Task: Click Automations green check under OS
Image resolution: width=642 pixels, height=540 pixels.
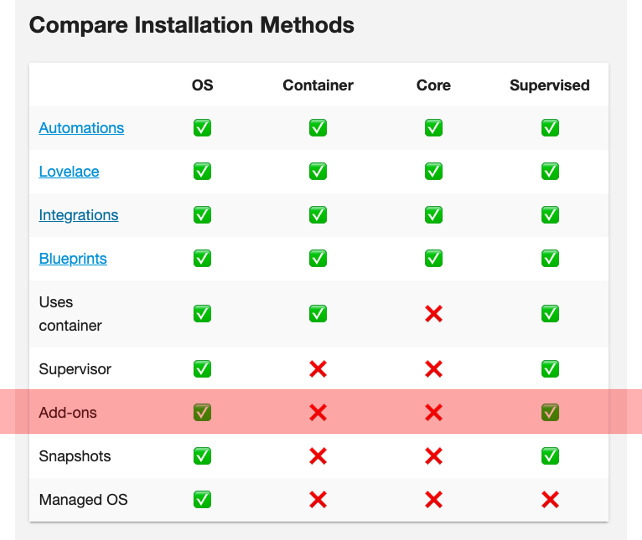Action: tap(202, 128)
